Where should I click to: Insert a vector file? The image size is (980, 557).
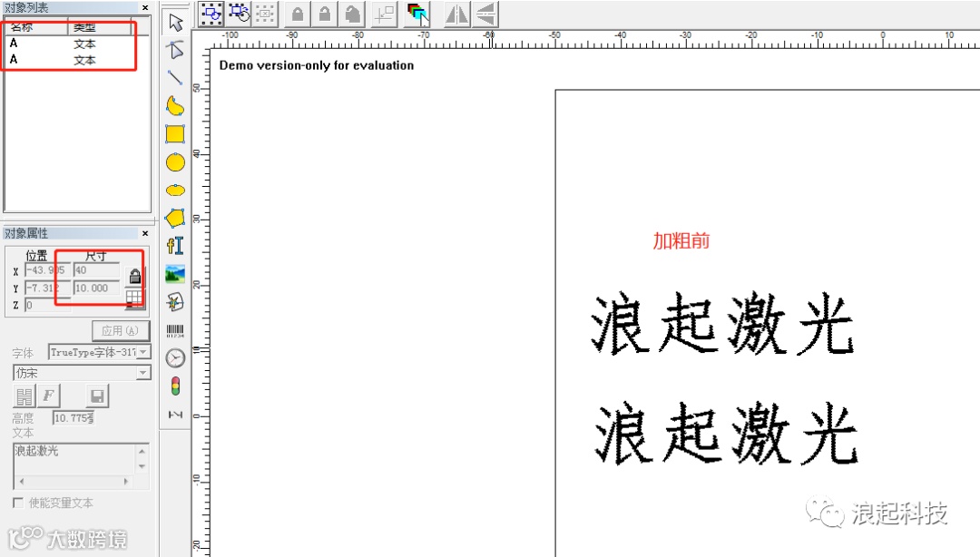pos(176,302)
